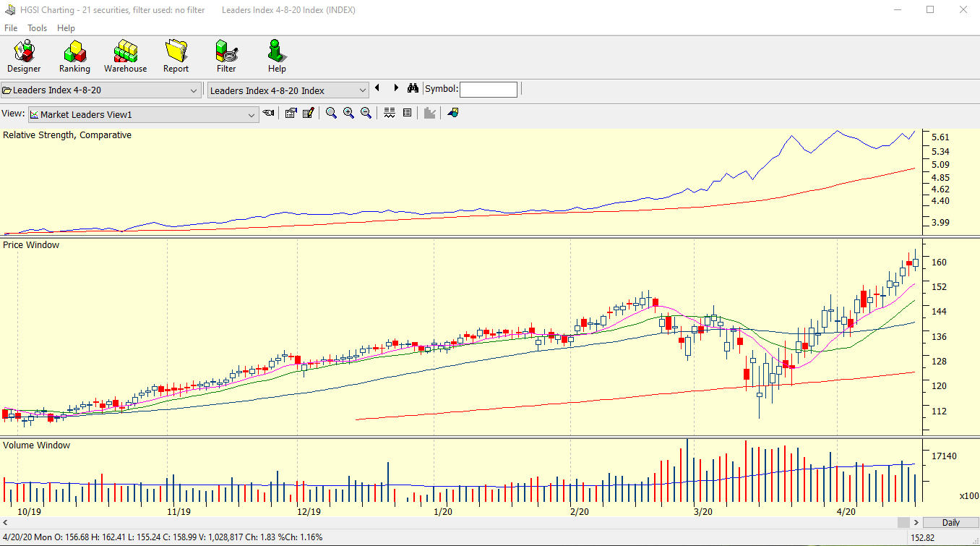Open the Tools menu
This screenshot has height=546, width=980.
pos(38,28)
